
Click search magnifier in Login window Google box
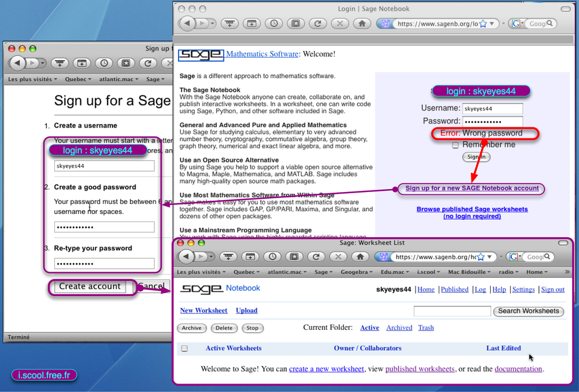[550, 23]
